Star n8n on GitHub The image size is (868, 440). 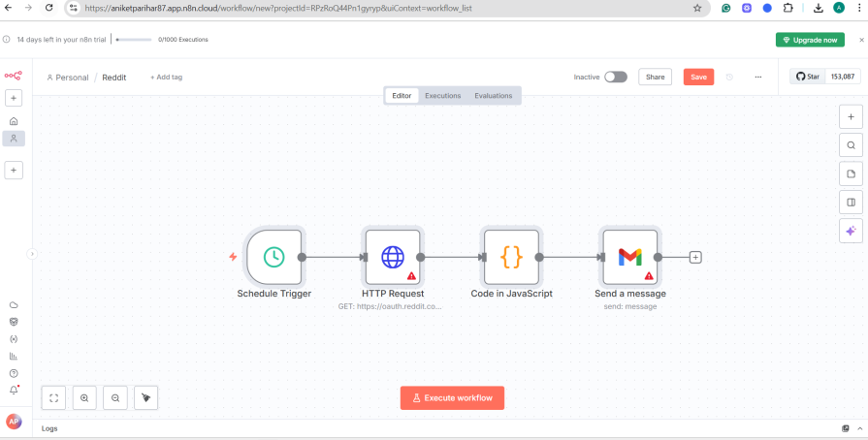tap(808, 77)
